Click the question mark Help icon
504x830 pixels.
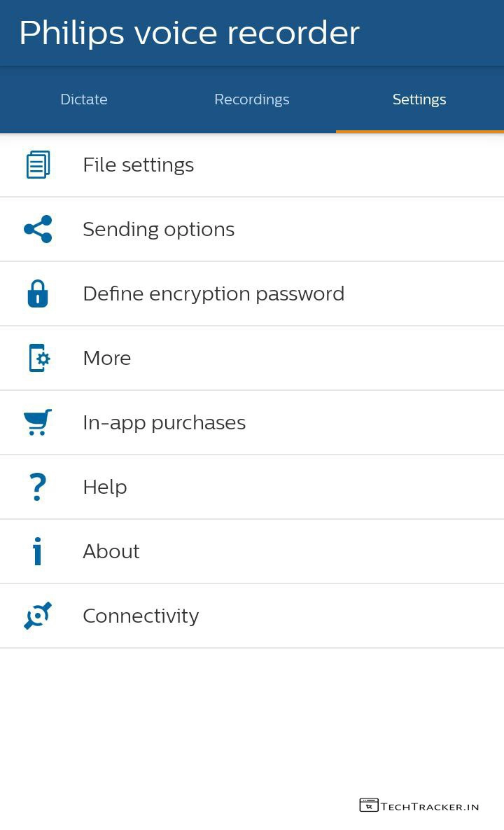click(x=38, y=487)
